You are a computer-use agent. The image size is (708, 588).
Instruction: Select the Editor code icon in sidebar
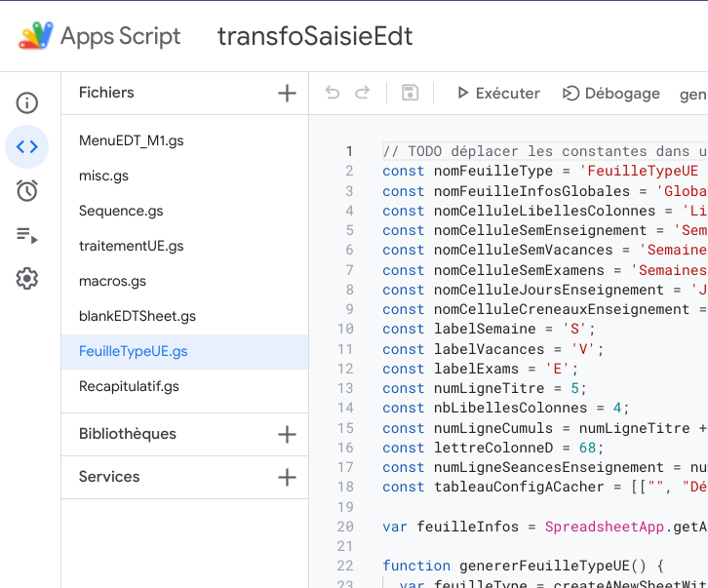pyautogui.click(x=27, y=147)
